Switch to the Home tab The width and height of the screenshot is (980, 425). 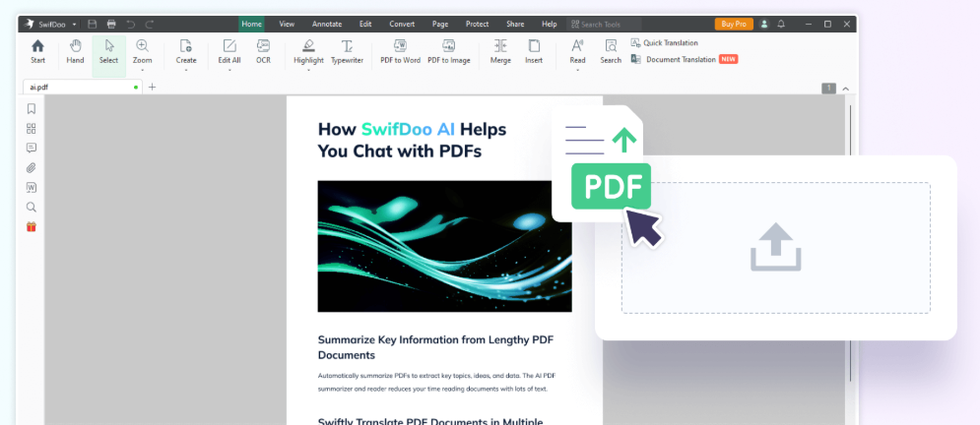click(251, 25)
